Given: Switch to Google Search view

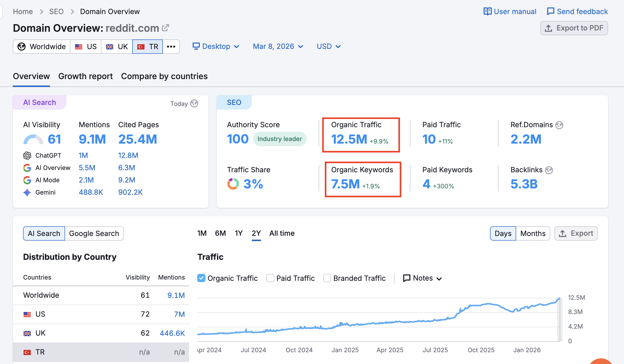Looking at the screenshot, I should pyautogui.click(x=94, y=233).
